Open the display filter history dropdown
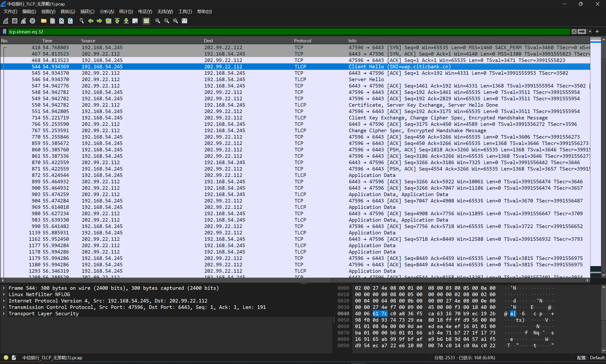 tap(590, 32)
